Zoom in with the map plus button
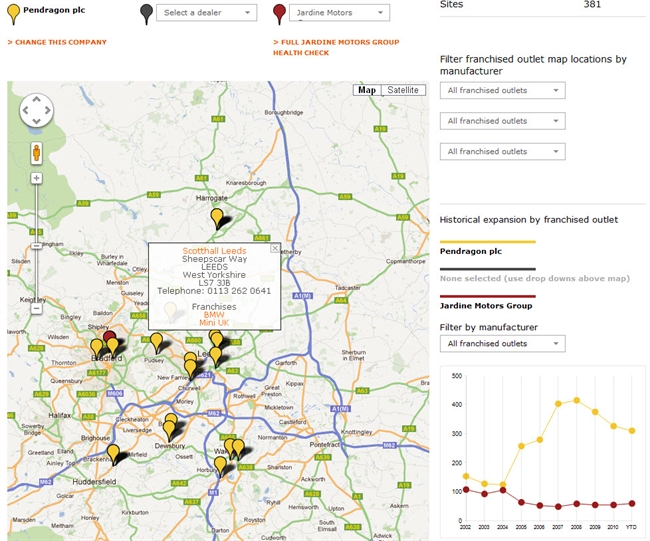The height and width of the screenshot is (541, 650). point(37,178)
